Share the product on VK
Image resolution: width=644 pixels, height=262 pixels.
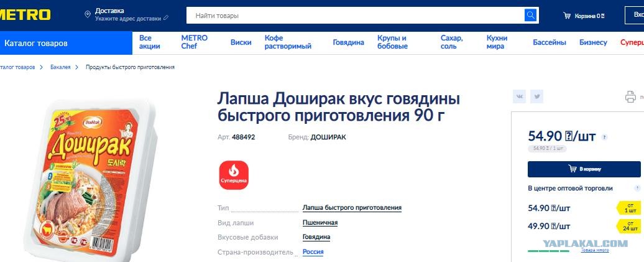tap(520, 96)
